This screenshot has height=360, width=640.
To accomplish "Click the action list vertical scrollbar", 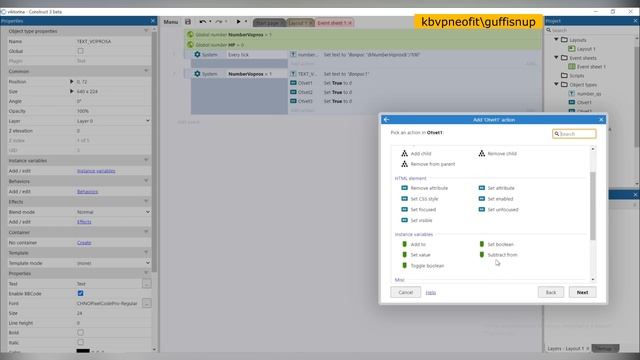I will (593, 206).
